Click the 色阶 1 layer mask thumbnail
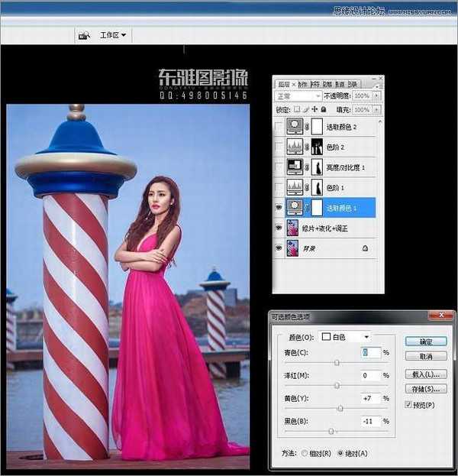The image size is (458, 476). coord(316,186)
